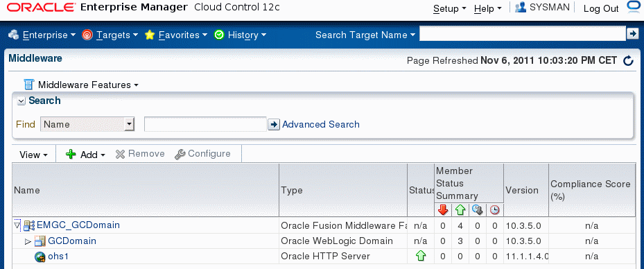Open the Favorites menu
This screenshot has height=269, width=644.
[x=183, y=35]
